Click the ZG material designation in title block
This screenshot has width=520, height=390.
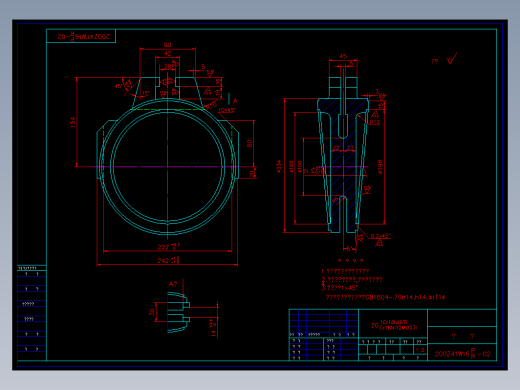tap(394, 325)
